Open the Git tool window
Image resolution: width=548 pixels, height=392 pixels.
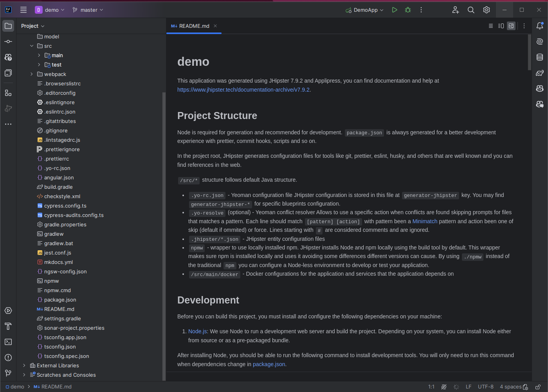pos(8,373)
